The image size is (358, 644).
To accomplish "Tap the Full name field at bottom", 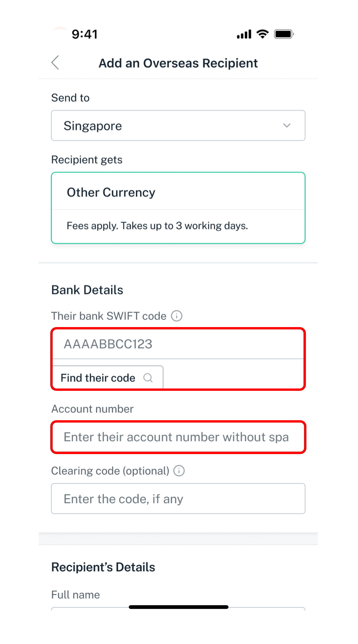I will [178, 609].
